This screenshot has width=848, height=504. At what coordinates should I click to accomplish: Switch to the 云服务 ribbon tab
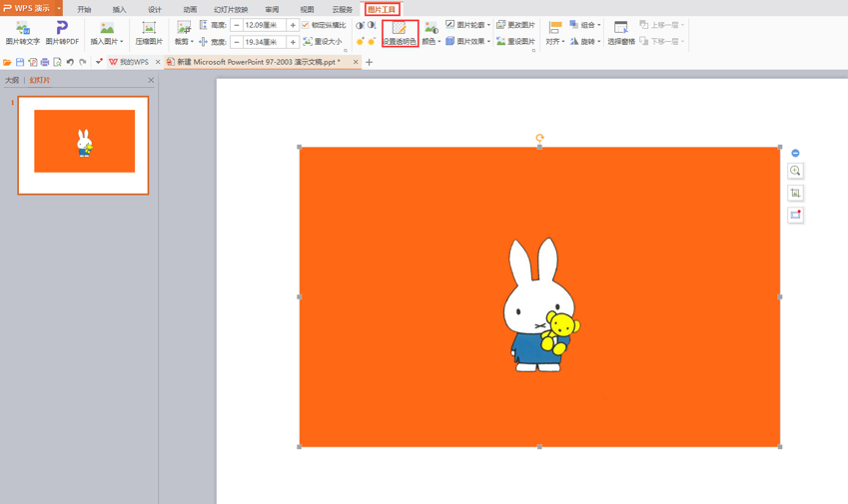pos(343,9)
